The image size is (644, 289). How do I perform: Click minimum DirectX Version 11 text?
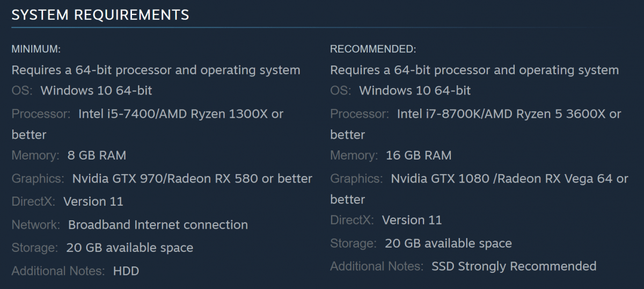pyautogui.click(x=93, y=202)
